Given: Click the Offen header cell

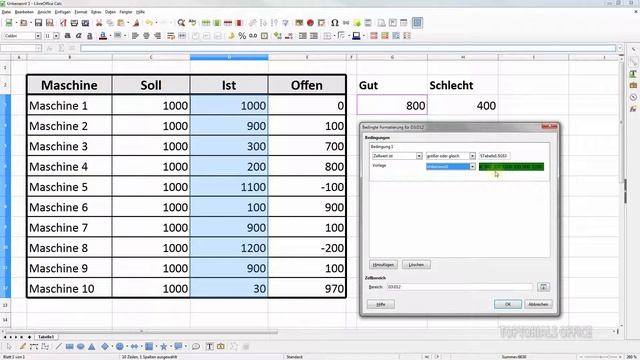Looking at the screenshot, I should (307, 85).
